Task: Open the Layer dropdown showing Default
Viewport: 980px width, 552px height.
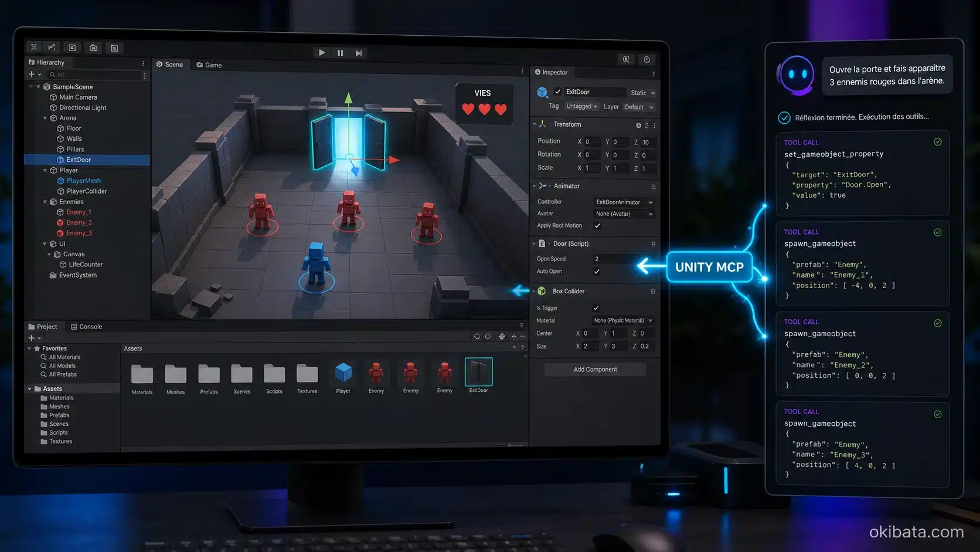Action: point(638,107)
